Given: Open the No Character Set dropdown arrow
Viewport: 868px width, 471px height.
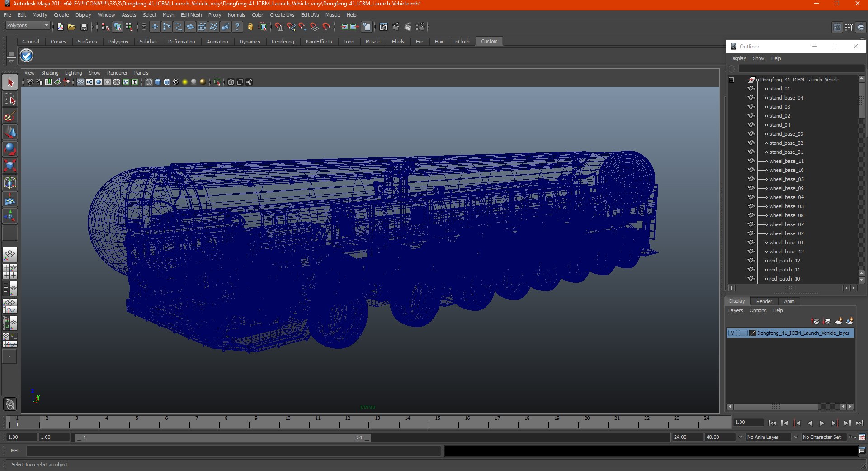Looking at the screenshot, I should click(796, 437).
